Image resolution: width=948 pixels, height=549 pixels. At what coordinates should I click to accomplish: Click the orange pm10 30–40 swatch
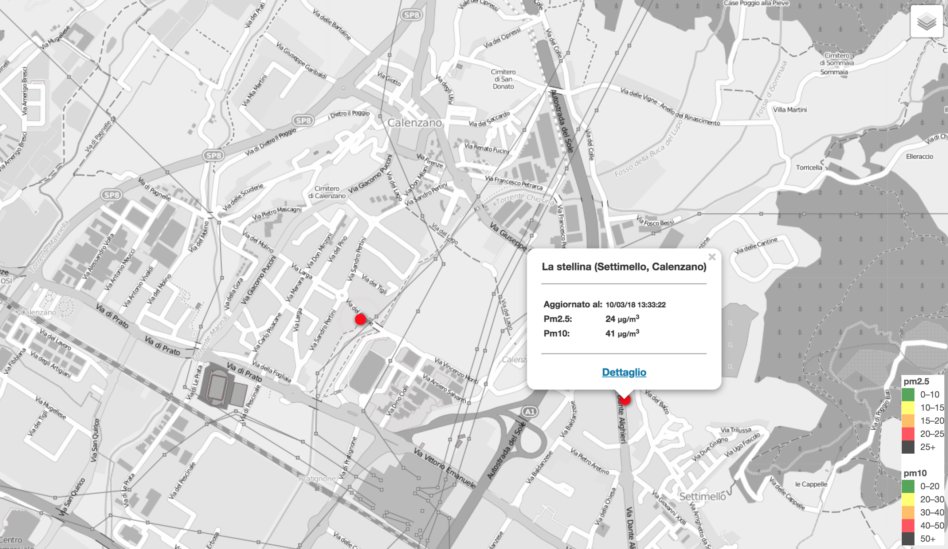pos(908,511)
